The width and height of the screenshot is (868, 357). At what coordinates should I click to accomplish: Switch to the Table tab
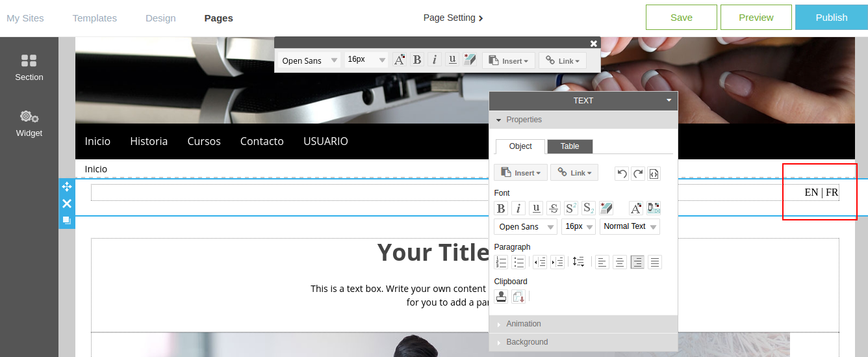click(570, 146)
